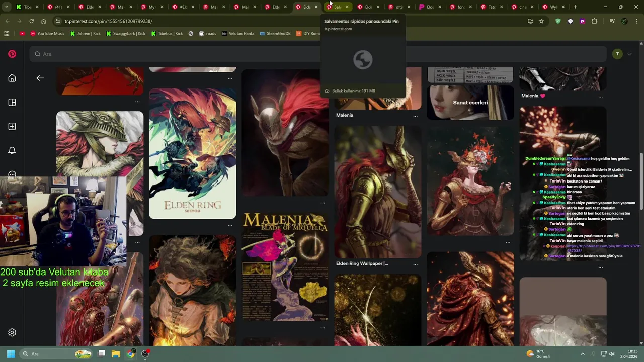Image resolution: width=644 pixels, height=362 pixels.
Task: Click the Elden Ring Wallpaper pin title
Action: (x=362, y=264)
